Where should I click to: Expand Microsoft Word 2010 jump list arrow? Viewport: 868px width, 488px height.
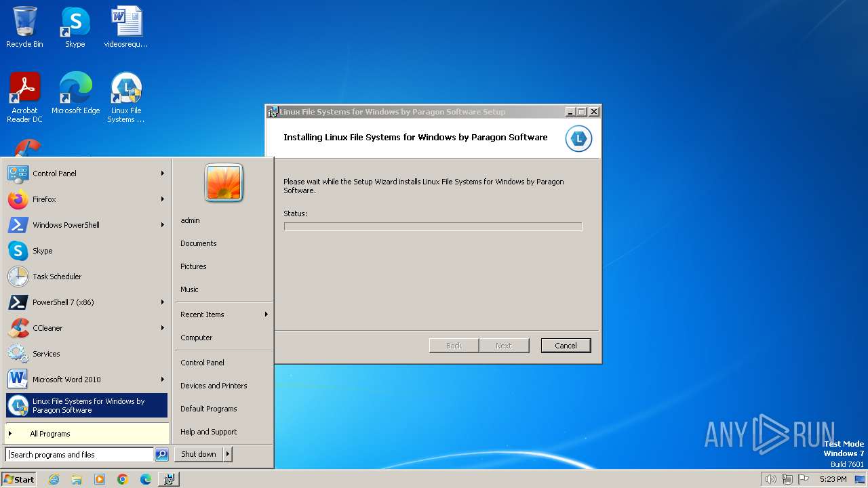point(163,380)
